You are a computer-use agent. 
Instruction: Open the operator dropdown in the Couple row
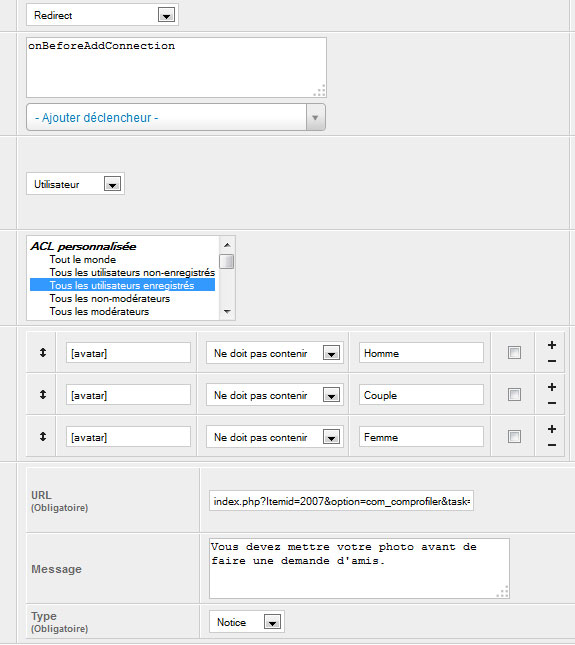pos(274,395)
